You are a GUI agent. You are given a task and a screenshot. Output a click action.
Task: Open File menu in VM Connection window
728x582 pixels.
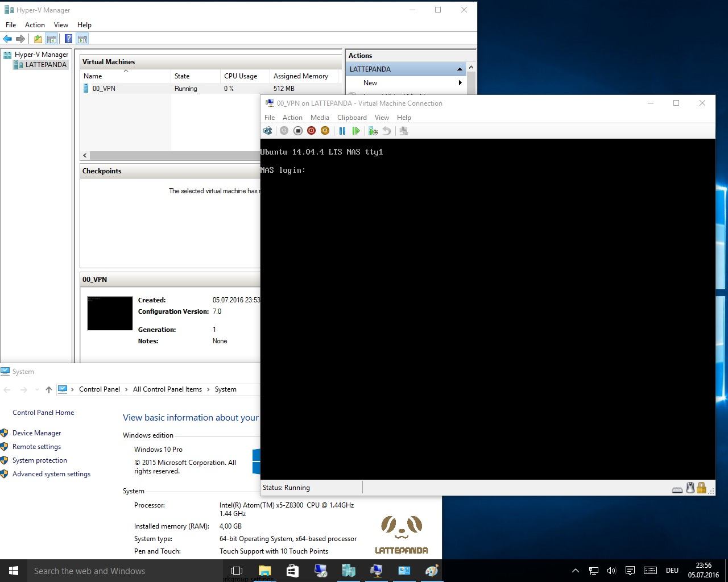click(270, 118)
